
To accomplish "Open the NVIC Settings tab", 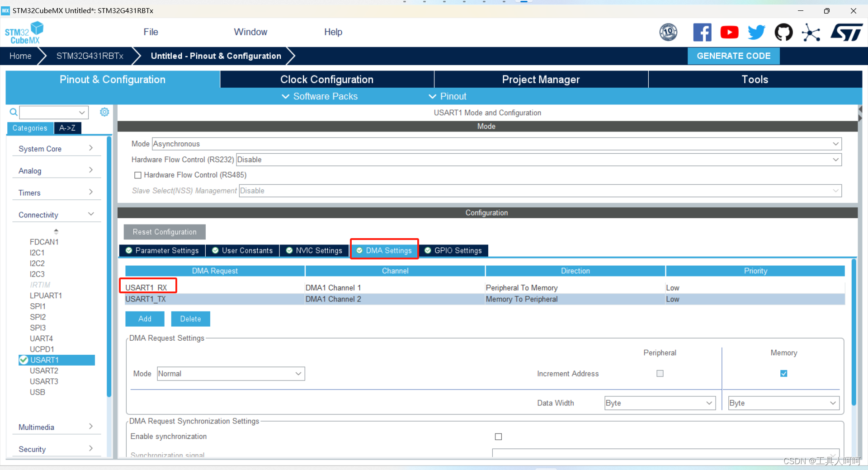I will point(314,251).
